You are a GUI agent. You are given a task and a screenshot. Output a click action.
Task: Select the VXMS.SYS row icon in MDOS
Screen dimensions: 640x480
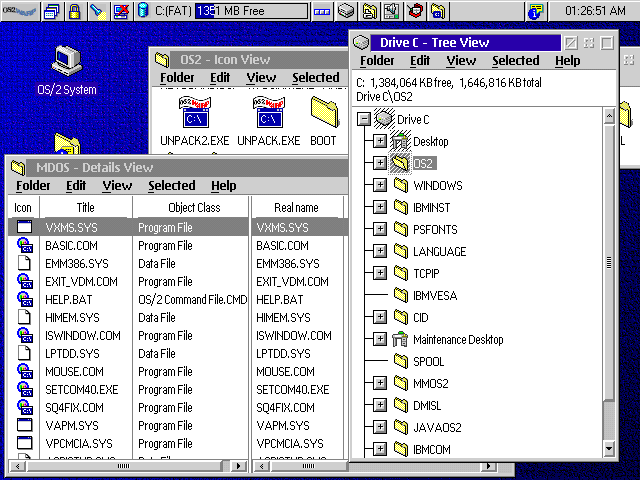tap(24, 227)
